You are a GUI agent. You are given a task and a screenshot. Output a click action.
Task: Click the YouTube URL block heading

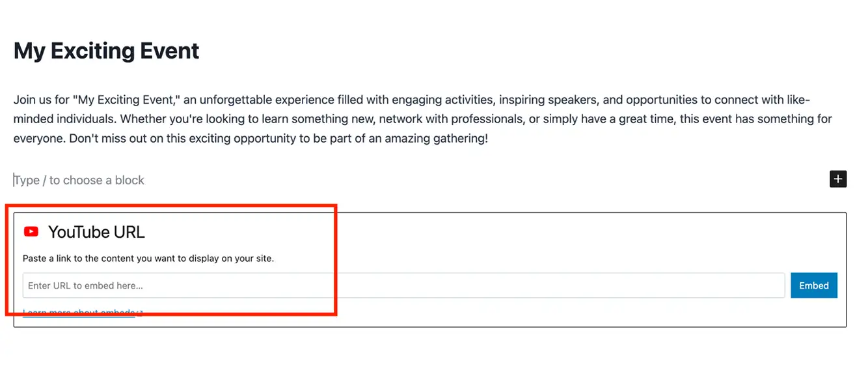click(x=96, y=231)
